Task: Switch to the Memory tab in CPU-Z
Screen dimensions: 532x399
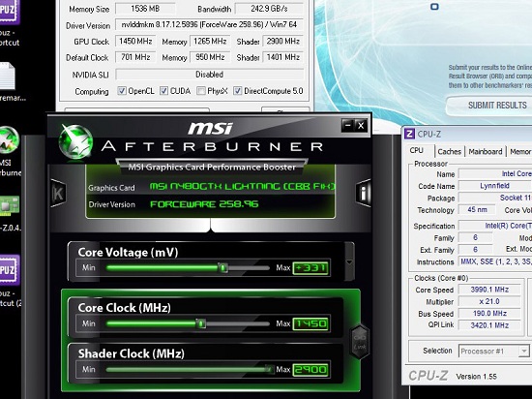Action: click(x=520, y=151)
